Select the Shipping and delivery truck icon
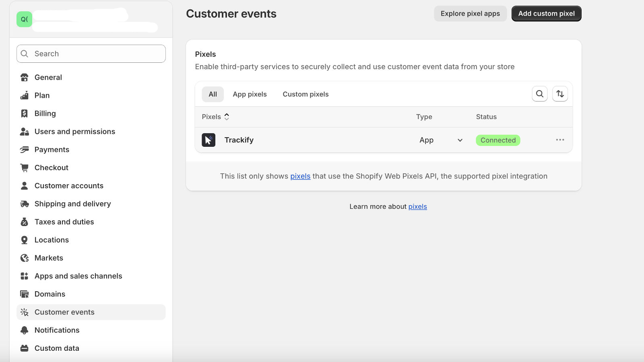Viewport: 644px width, 362px height. click(25, 204)
